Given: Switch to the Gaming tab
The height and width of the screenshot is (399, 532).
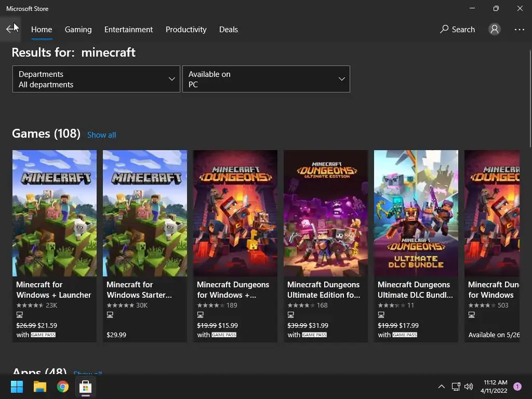Looking at the screenshot, I should tap(78, 30).
